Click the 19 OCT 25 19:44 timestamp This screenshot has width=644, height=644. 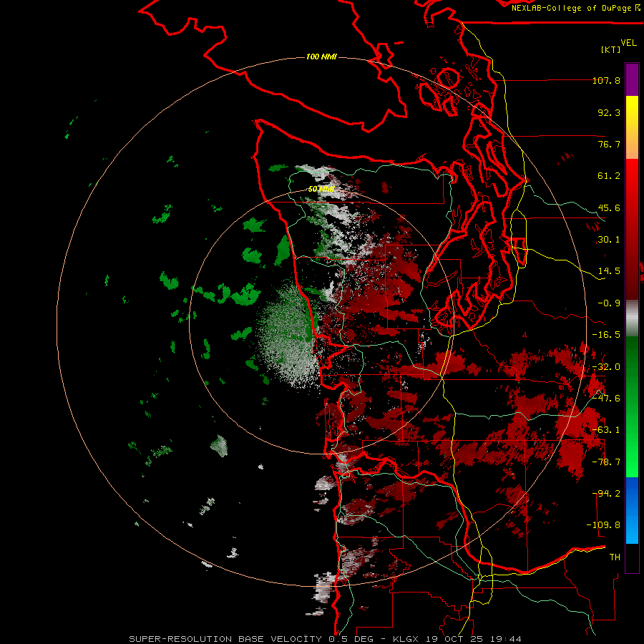tap(474, 639)
